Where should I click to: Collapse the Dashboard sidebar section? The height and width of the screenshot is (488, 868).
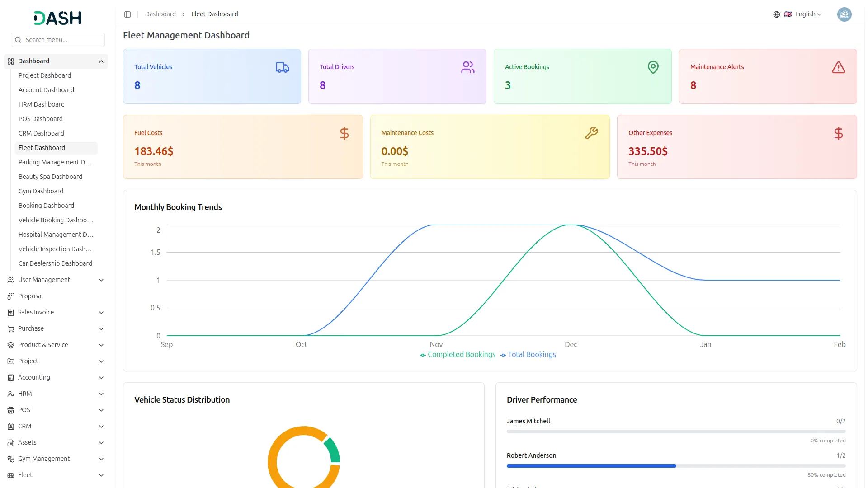[x=101, y=61]
